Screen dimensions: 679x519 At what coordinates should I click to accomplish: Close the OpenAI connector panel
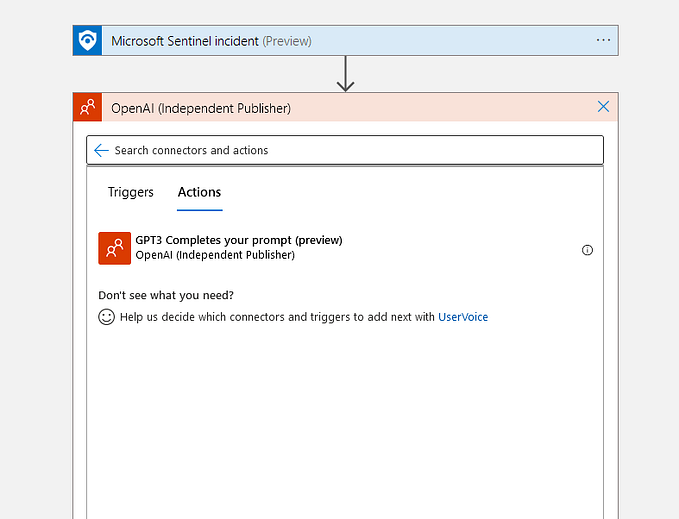603,106
